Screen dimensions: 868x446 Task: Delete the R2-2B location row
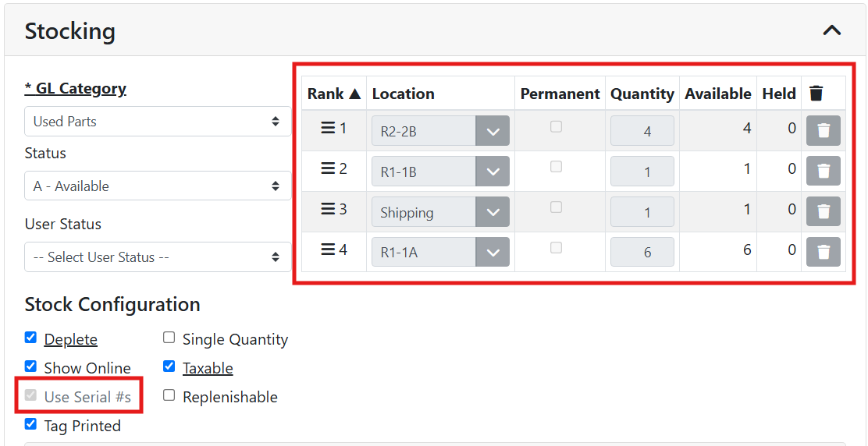(x=823, y=130)
